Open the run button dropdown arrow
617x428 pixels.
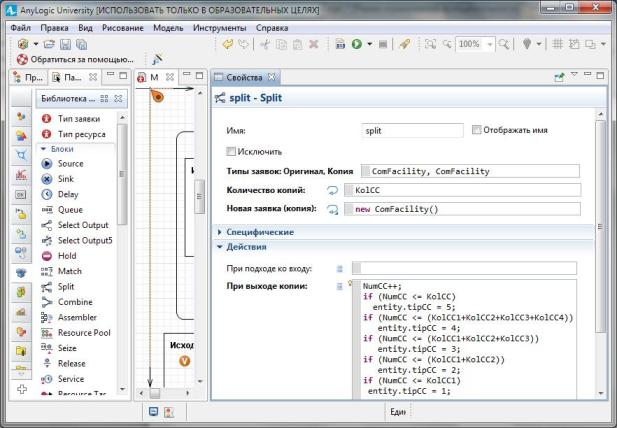(369, 44)
